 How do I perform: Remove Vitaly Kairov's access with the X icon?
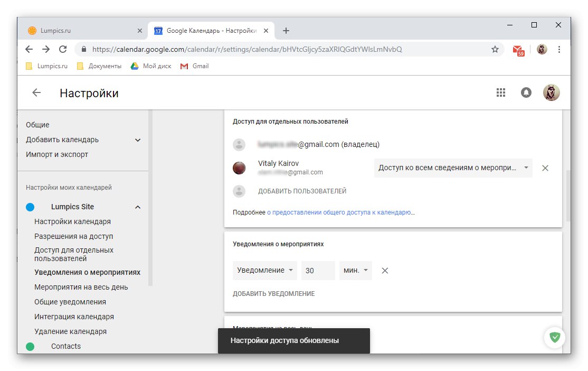(545, 168)
